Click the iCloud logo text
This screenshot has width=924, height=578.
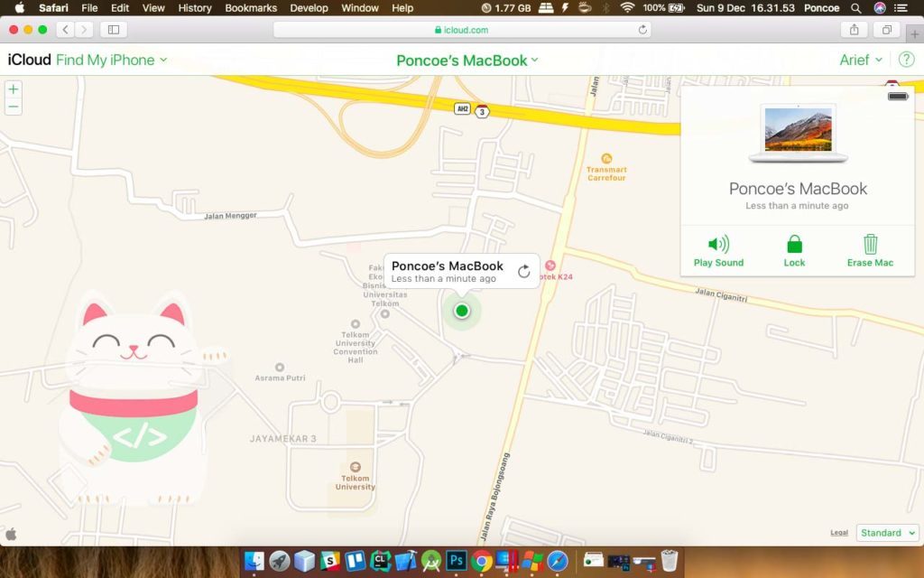click(x=30, y=60)
